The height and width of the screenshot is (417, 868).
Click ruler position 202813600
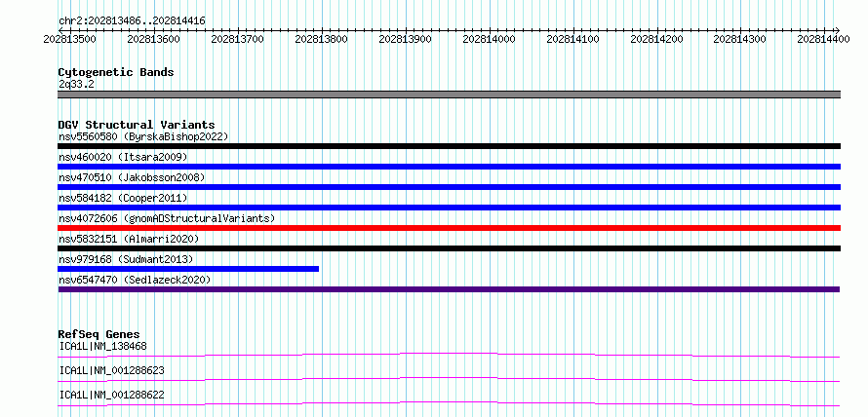coord(153,39)
